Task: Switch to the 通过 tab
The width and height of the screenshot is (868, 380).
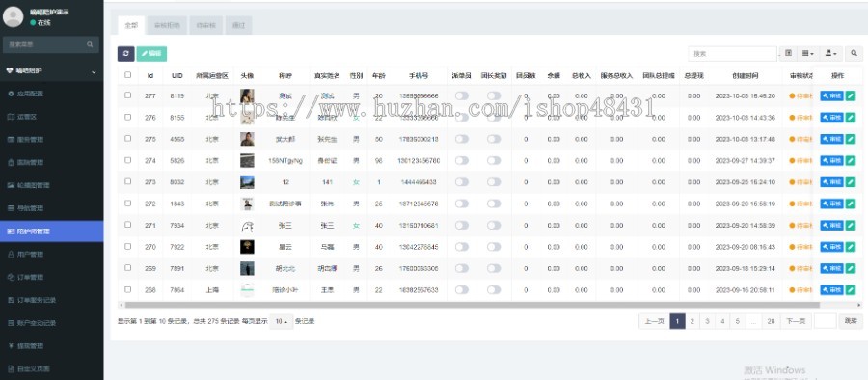Action: click(x=238, y=25)
